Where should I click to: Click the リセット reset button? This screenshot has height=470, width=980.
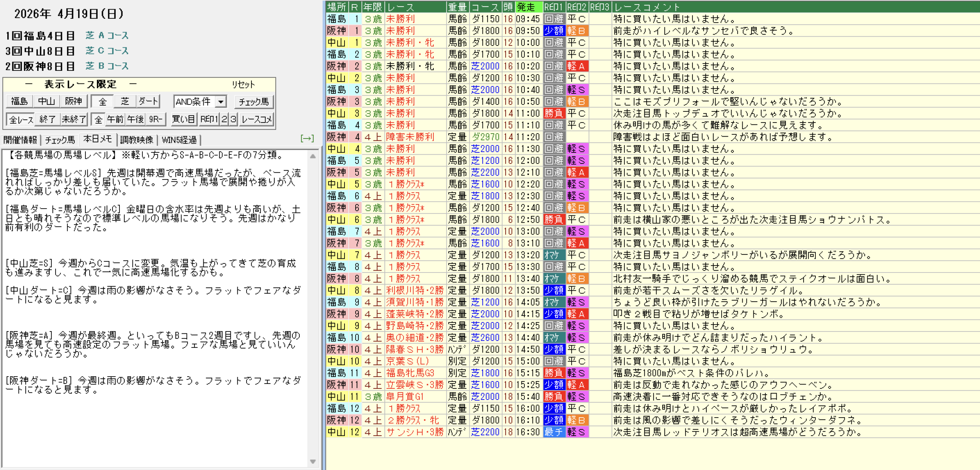tap(243, 84)
